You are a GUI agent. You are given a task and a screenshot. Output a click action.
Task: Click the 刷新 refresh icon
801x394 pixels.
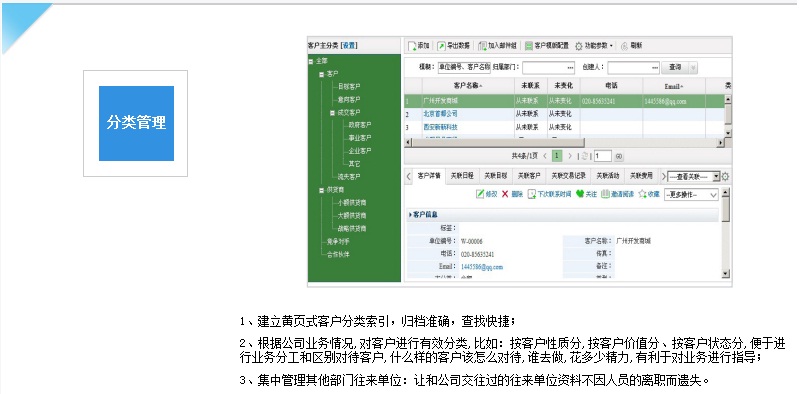(x=624, y=46)
